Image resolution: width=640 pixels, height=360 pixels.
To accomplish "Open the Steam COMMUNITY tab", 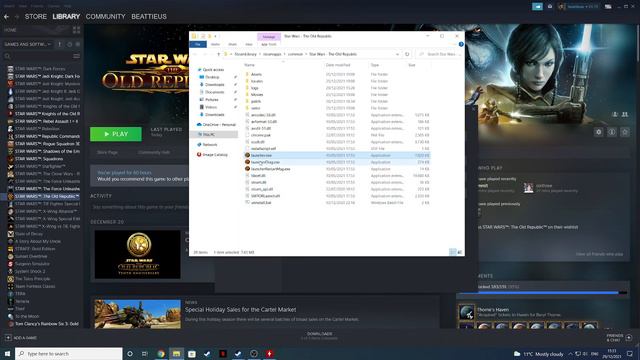I will coord(105,17).
